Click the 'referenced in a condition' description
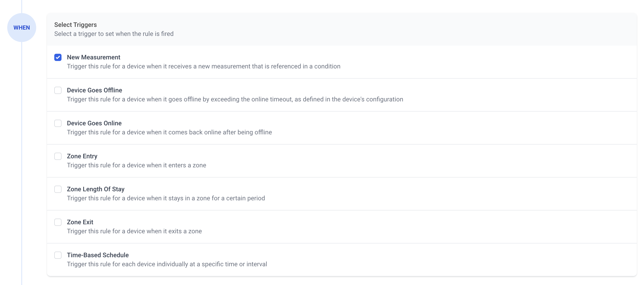The width and height of the screenshot is (644, 285). click(204, 66)
